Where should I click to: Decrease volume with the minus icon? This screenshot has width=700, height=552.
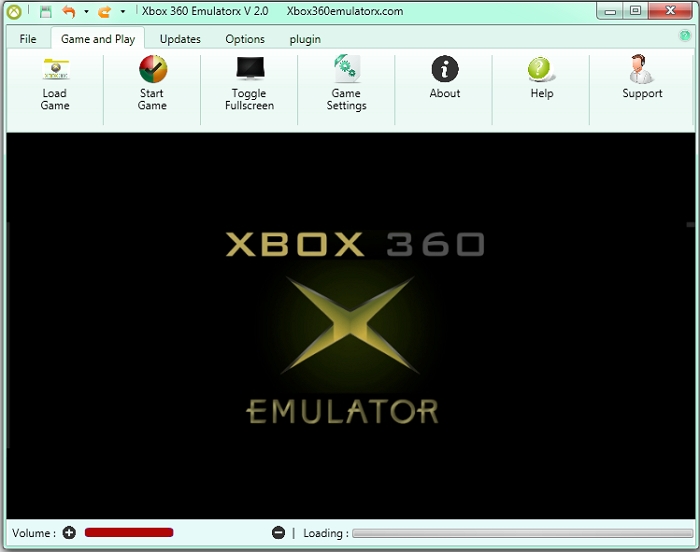[278, 532]
